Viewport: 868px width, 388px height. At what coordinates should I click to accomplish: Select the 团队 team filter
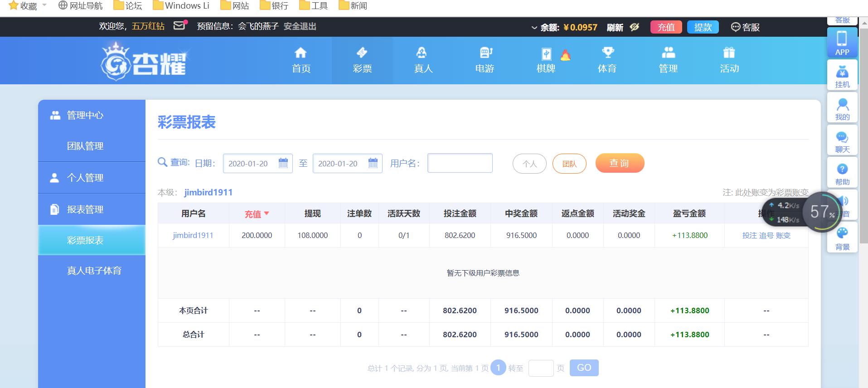click(569, 164)
